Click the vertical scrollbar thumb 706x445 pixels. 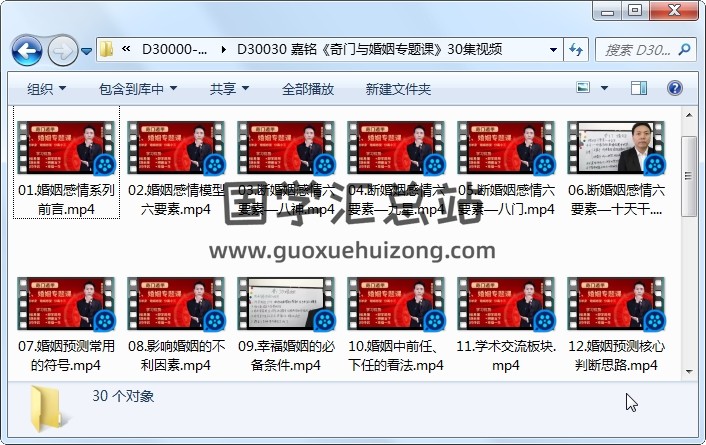click(689, 177)
